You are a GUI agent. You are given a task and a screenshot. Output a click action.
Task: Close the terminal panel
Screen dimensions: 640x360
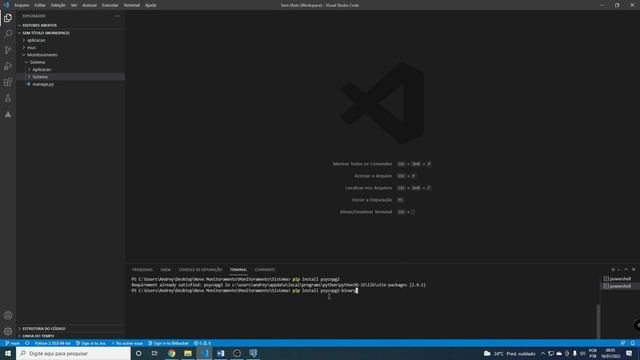633,269
